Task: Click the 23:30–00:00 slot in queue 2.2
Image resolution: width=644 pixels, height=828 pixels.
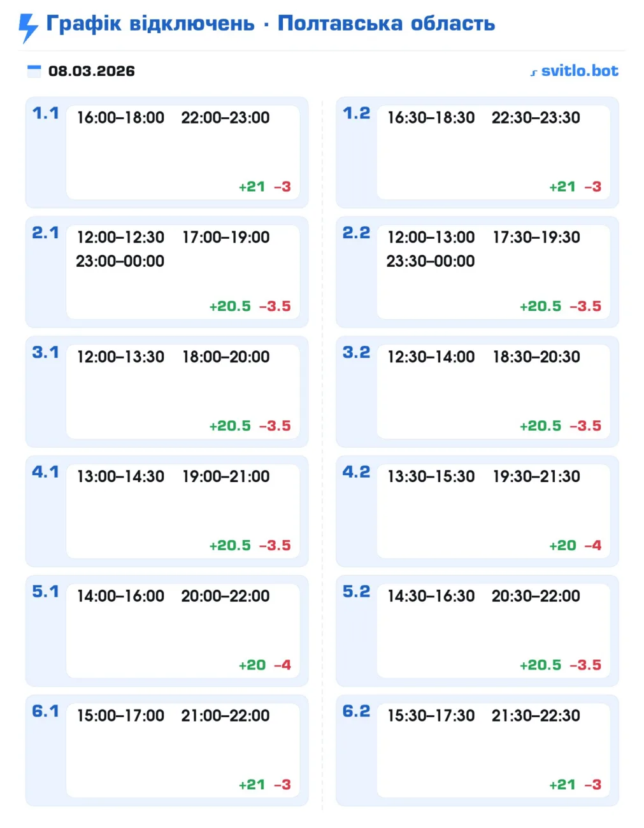Action: 431,261
